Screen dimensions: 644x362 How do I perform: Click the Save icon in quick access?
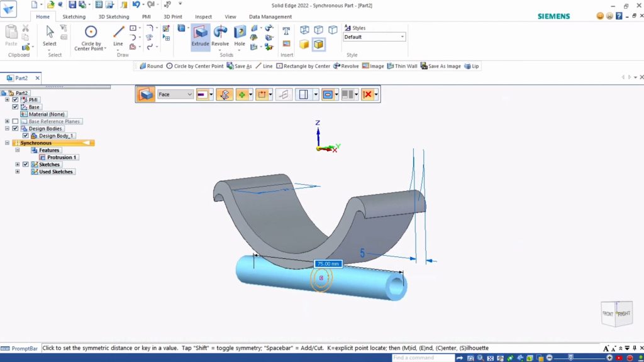point(72,5)
